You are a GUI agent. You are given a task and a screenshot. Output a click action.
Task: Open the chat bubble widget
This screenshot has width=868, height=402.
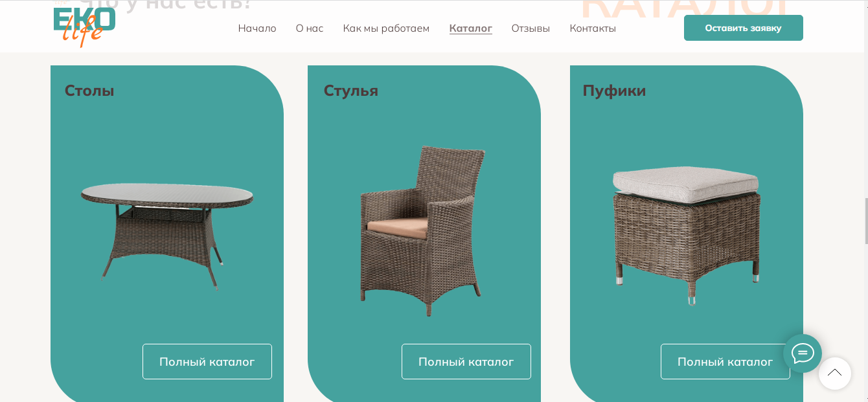803,353
